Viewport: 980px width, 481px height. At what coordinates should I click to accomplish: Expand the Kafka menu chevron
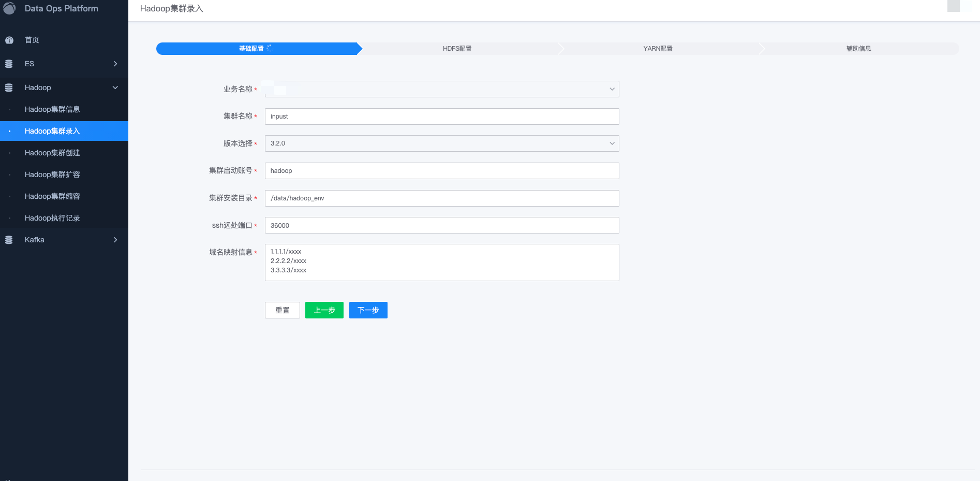pyautogui.click(x=115, y=240)
